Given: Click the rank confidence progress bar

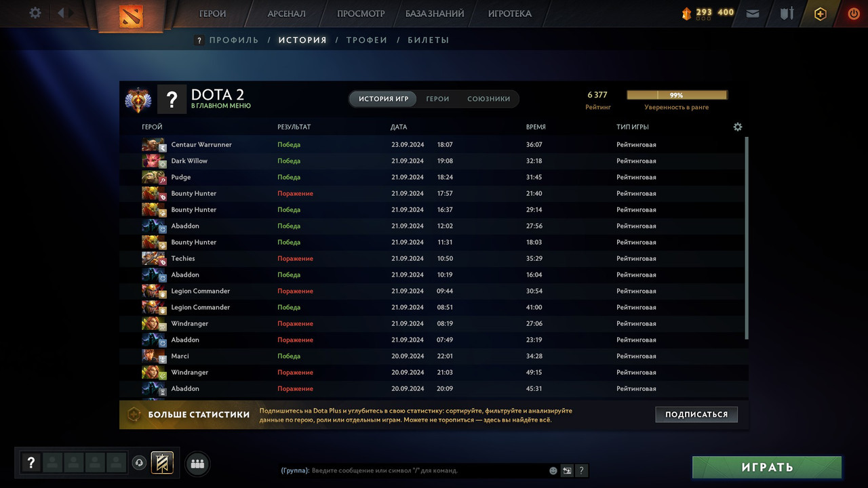Looking at the screenshot, I should (677, 96).
